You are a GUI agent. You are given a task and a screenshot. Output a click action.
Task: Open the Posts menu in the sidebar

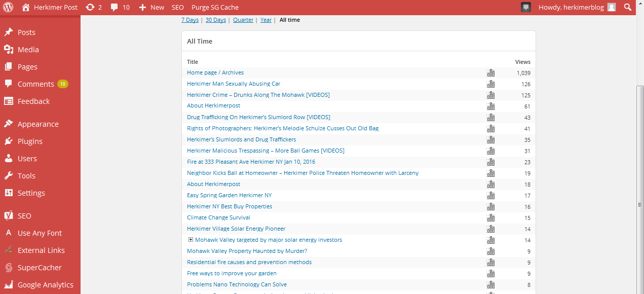coord(26,32)
